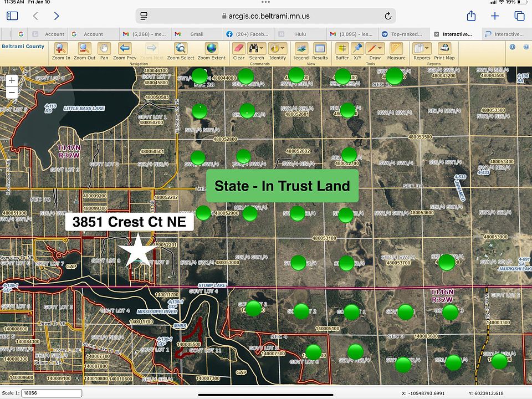Click the Zoom Extent globe icon
532x399 pixels.
pos(211,49)
